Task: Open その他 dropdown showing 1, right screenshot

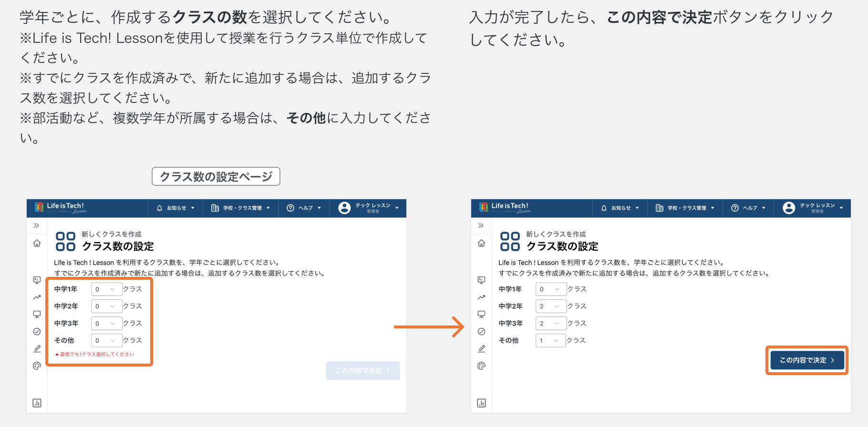Action: pyautogui.click(x=550, y=341)
